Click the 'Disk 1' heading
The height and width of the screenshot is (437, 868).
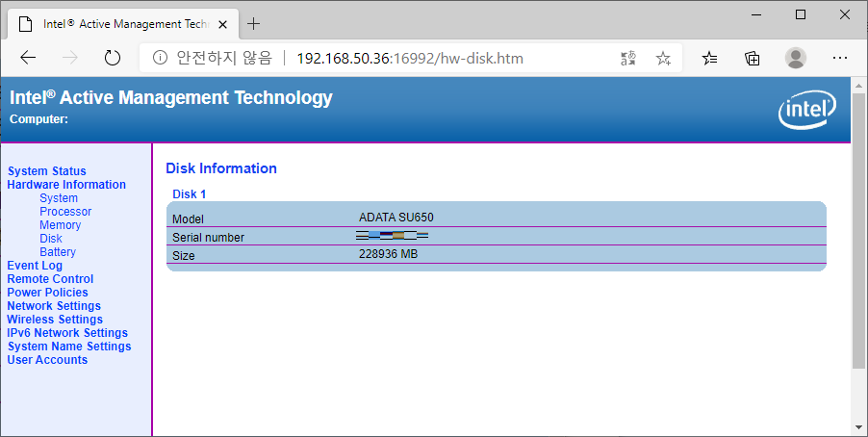189,193
